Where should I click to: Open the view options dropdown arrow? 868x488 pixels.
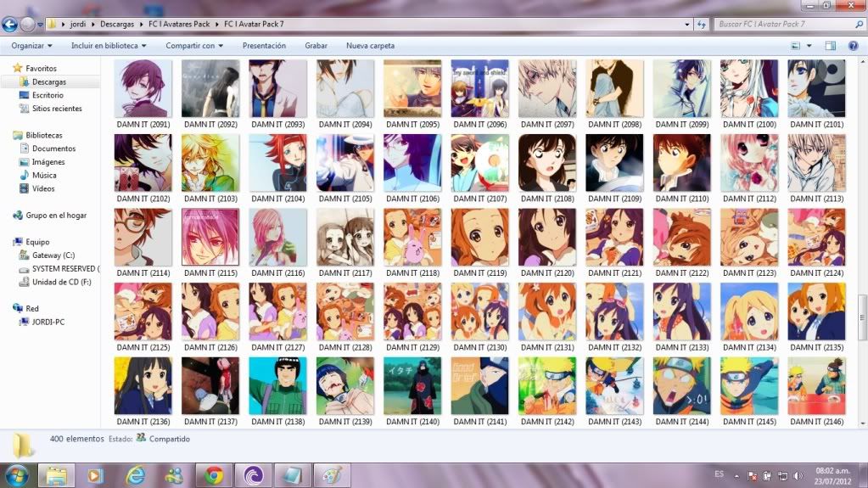[x=809, y=46]
